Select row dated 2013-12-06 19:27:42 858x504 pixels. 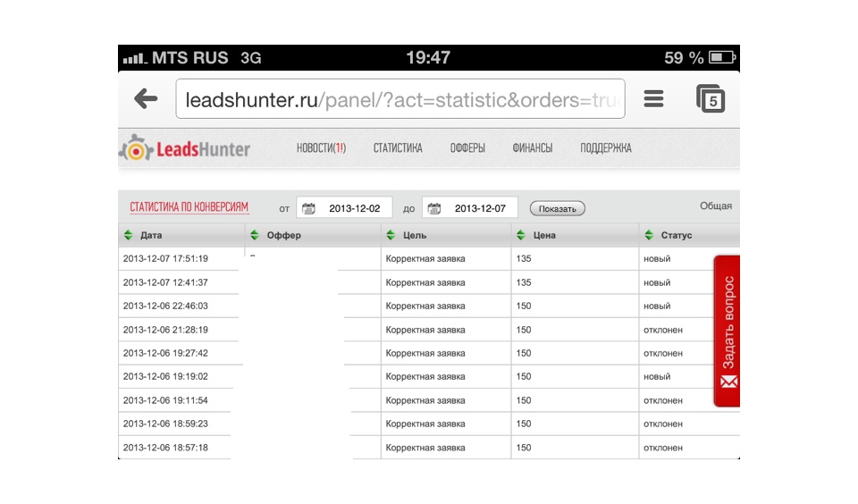click(429, 353)
